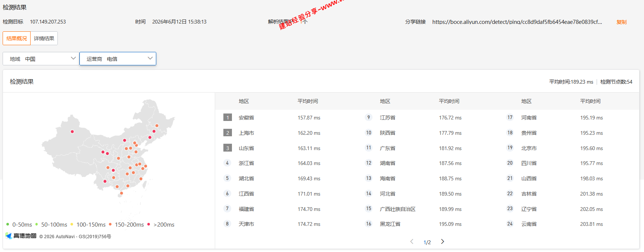Select the 河南省 region cell
Image resolution: width=644 pixels, height=252 pixels.
pos(529,118)
